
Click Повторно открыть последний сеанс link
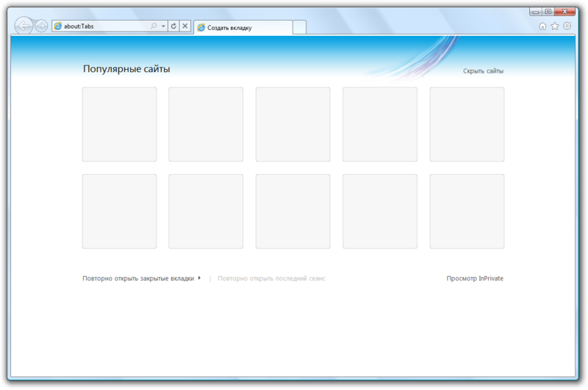(x=271, y=278)
